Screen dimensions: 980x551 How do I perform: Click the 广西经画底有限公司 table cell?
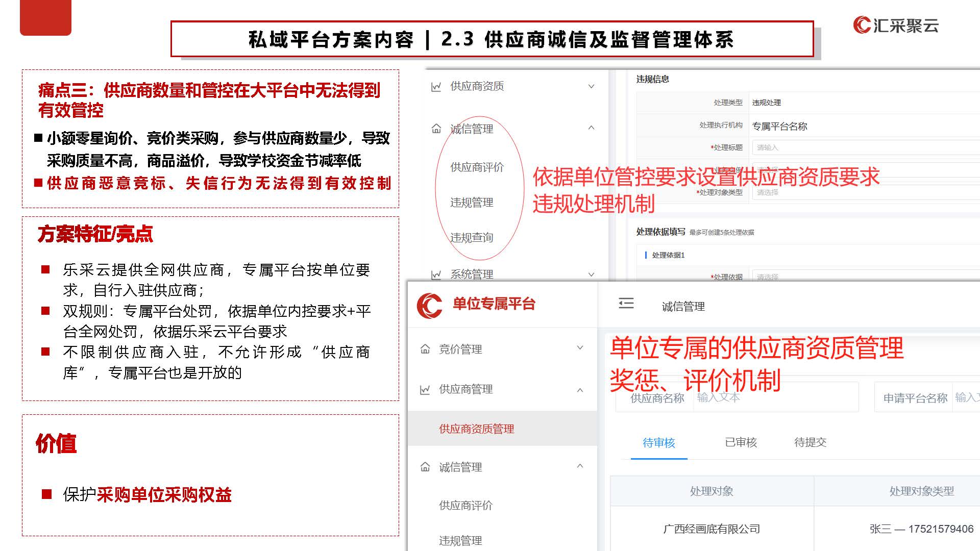point(712,529)
